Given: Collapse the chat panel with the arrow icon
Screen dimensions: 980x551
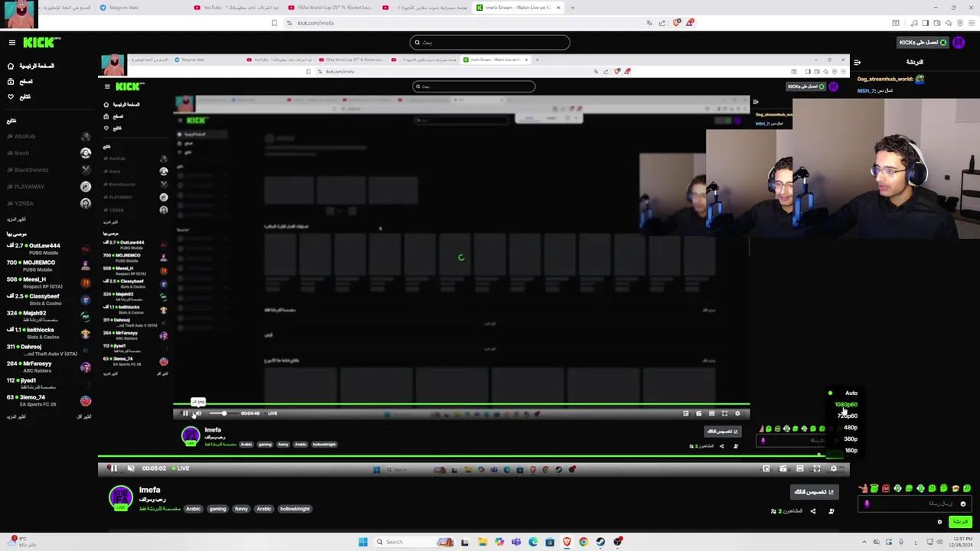Looking at the screenshot, I should pyautogui.click(x=857, y=62).
